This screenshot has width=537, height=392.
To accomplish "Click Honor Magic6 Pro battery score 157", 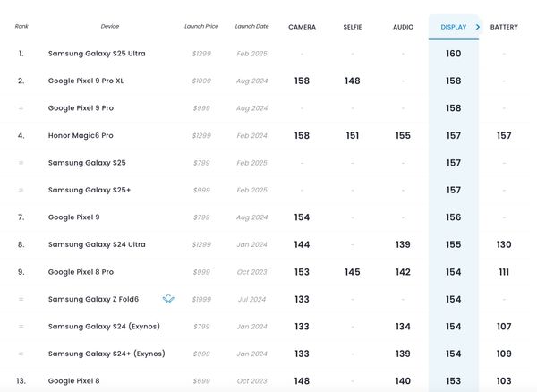I will pos(504,135).
